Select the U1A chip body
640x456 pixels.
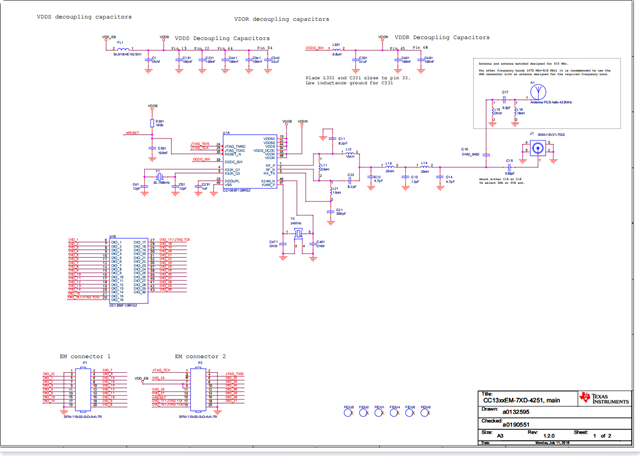250,162
